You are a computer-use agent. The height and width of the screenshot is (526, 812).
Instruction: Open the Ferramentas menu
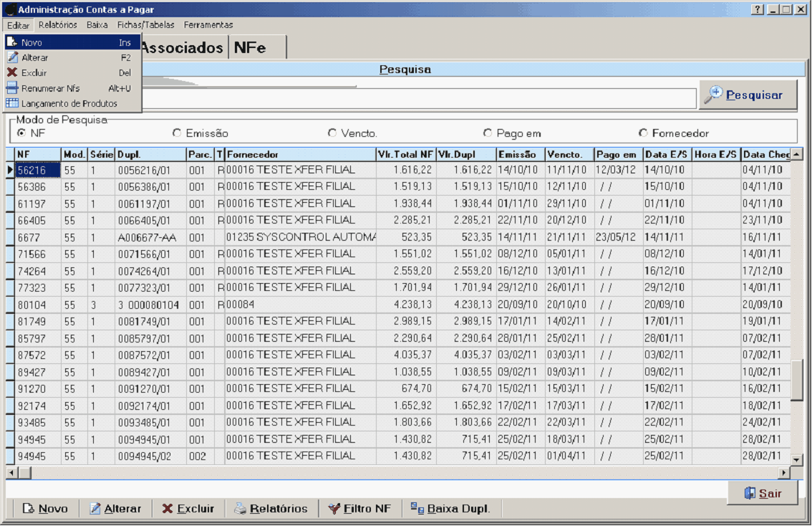208,24
